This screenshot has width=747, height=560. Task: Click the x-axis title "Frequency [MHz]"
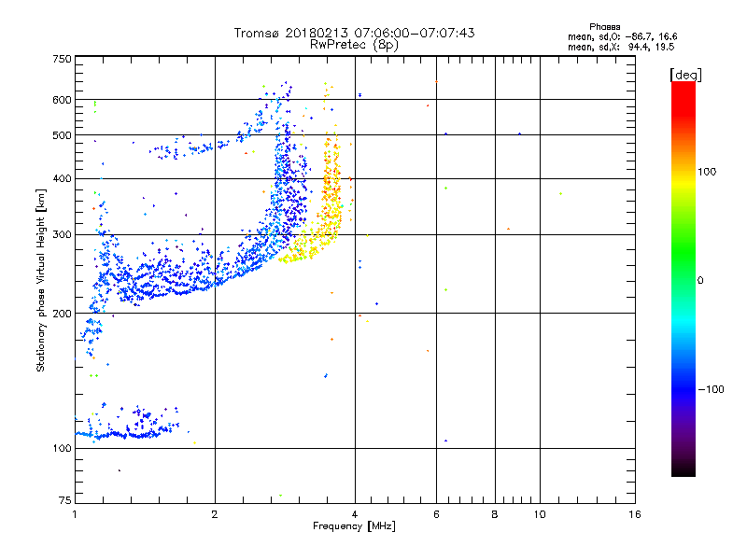354,526
